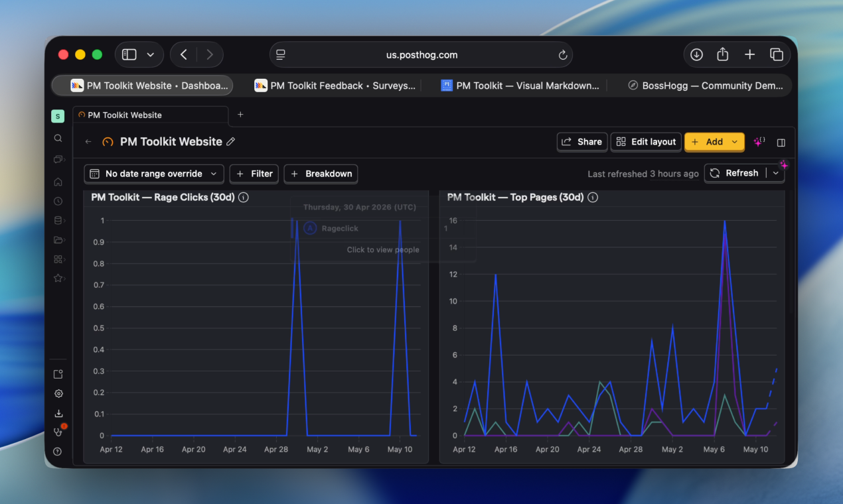Click the settings gear in the sidebar
Image resolution: width=843 pixels, height=504 pixels.
tap(58, 393)
